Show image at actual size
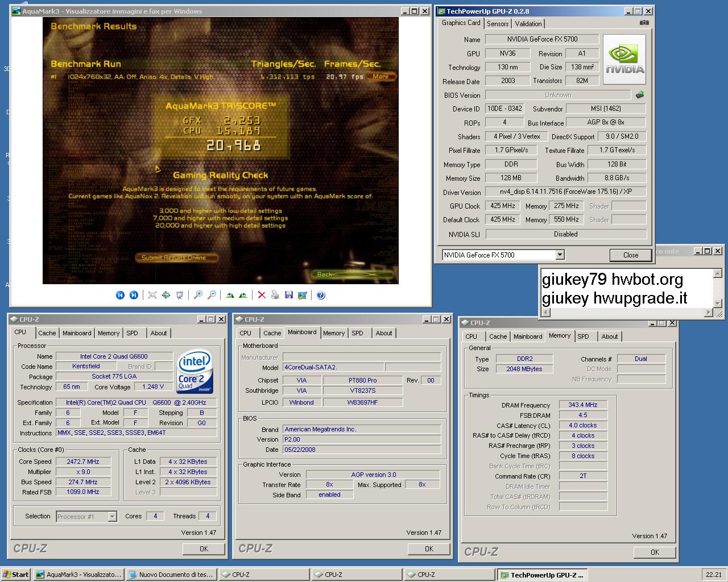This screenshot has width=728, height=582. [x=166, y=295]
